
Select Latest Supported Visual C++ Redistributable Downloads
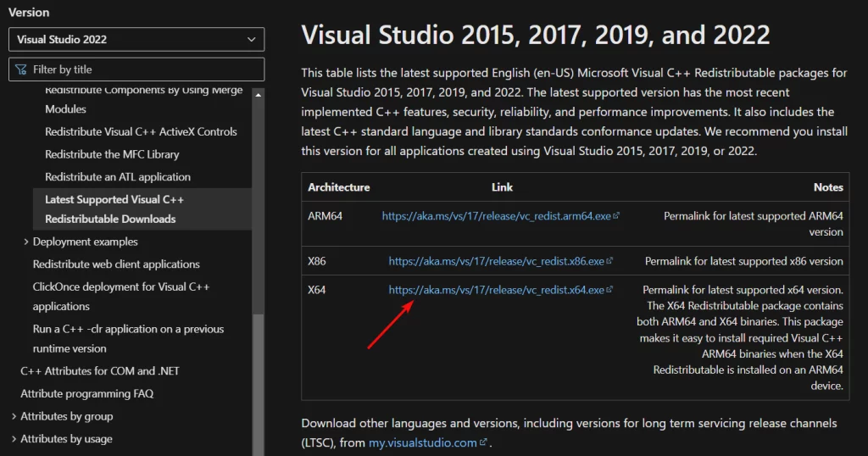click(142, 209)
